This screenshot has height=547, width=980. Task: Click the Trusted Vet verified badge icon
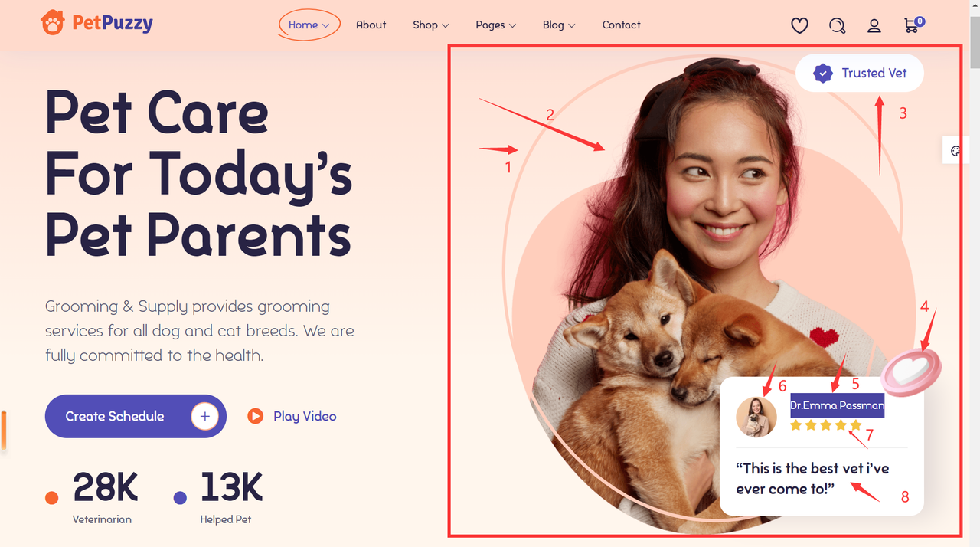pos(822,74)
